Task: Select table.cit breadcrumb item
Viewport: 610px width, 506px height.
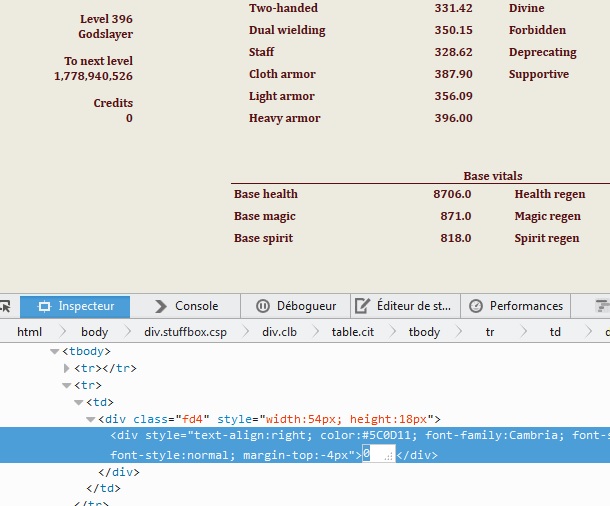Action: (x=352, y=332)
